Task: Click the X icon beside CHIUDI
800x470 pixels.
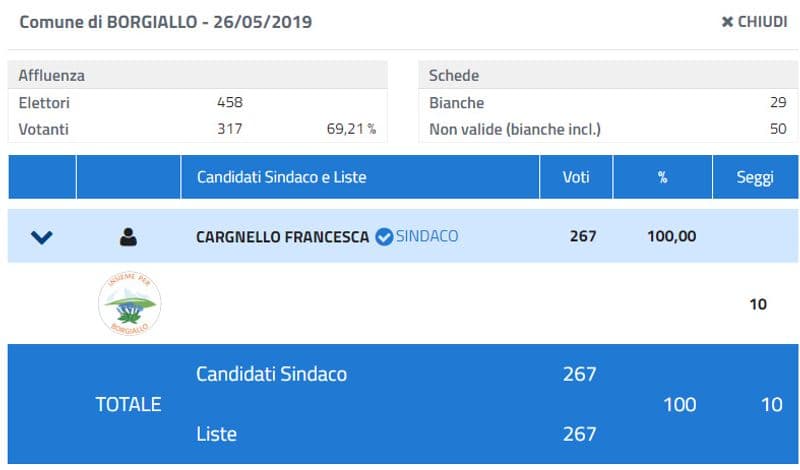Action: click(x=727, y=22)
